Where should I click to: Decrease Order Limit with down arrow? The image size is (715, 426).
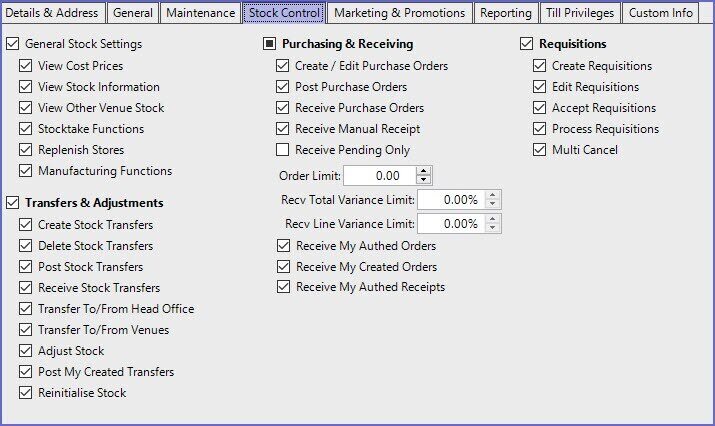[x=424, y=180]
